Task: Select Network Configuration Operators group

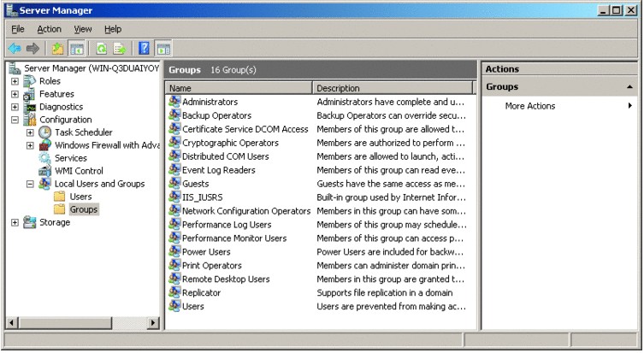Action: [x=246, y=211]
